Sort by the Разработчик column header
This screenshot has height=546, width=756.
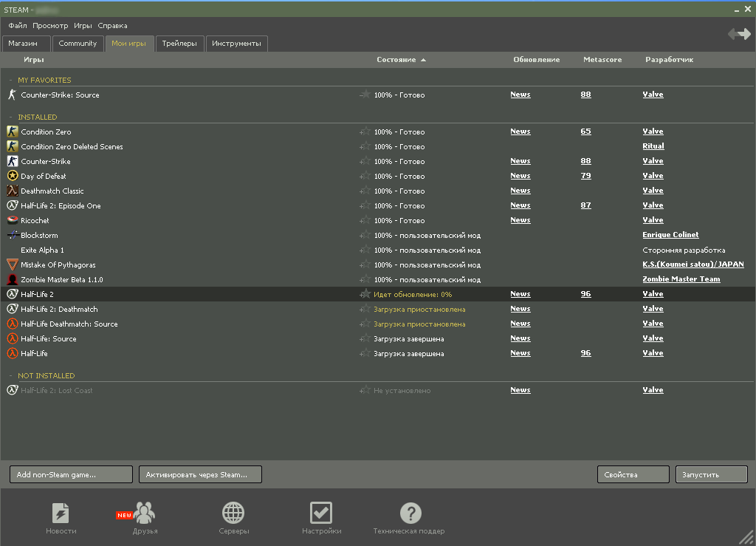click(x=669, y=60)
